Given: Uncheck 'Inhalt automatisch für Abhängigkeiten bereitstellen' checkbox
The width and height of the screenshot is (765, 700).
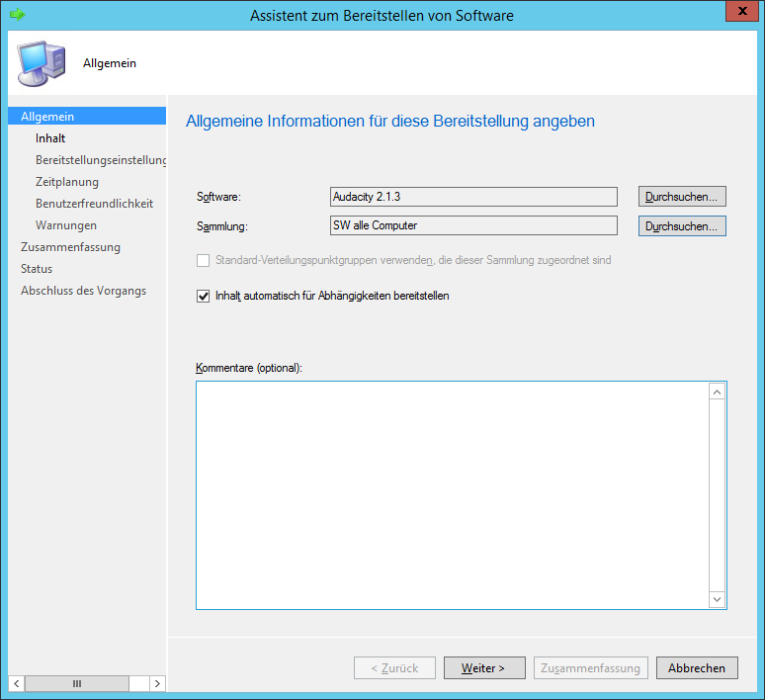Looking at the screenshot, I should pyautogui.click(x=204, y=296).
